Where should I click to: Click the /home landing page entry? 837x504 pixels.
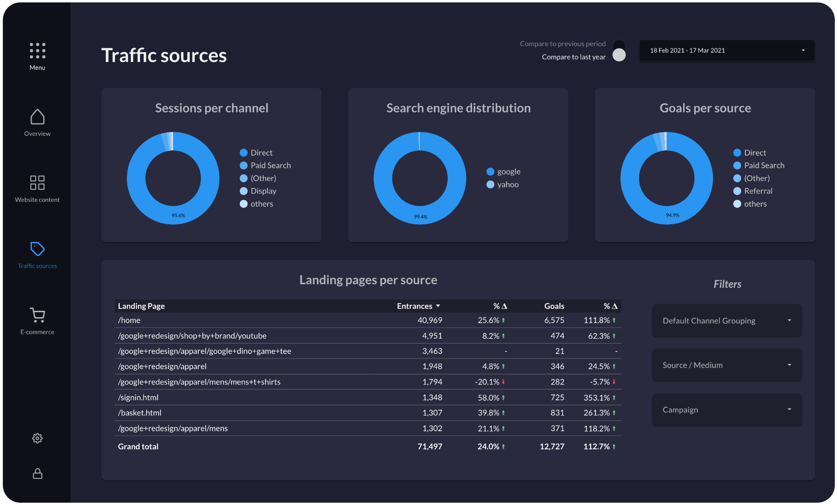pos(129,320)
